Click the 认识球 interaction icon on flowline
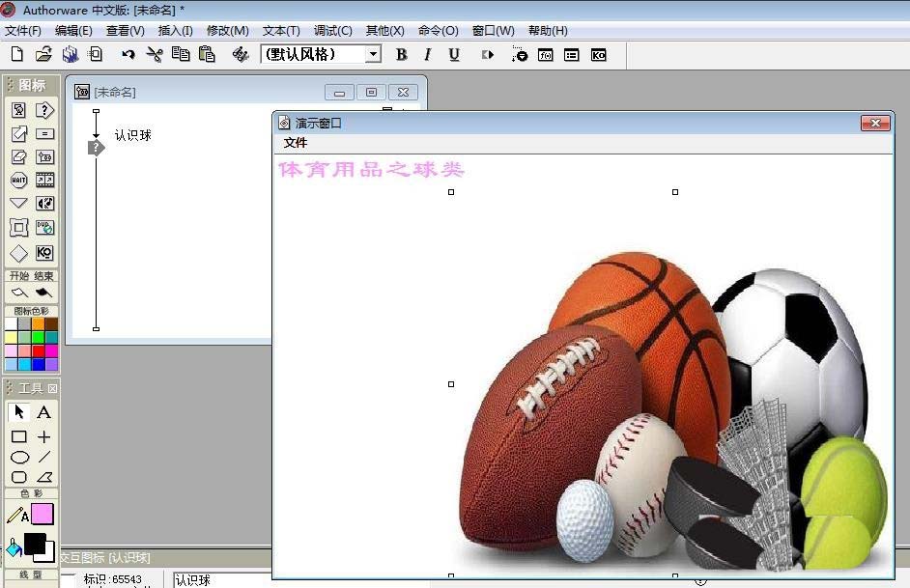 (x=96, y=148)
